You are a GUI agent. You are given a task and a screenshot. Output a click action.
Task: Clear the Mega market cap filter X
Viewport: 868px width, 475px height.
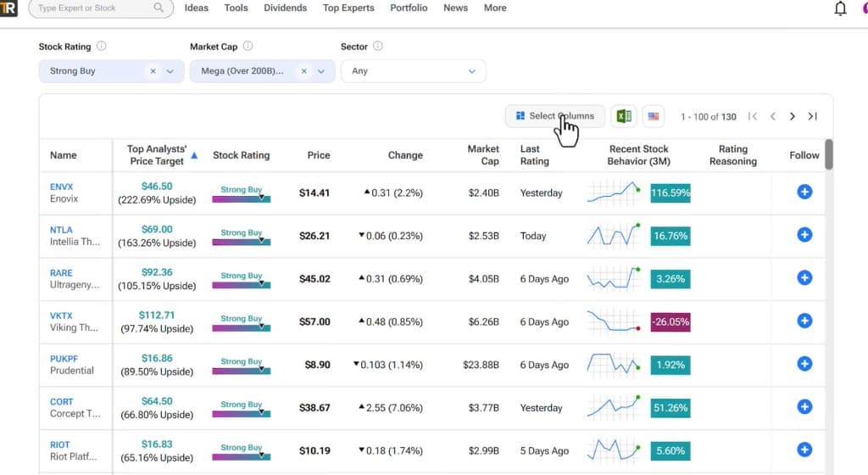pyautogui.click(x=304, y=71)
